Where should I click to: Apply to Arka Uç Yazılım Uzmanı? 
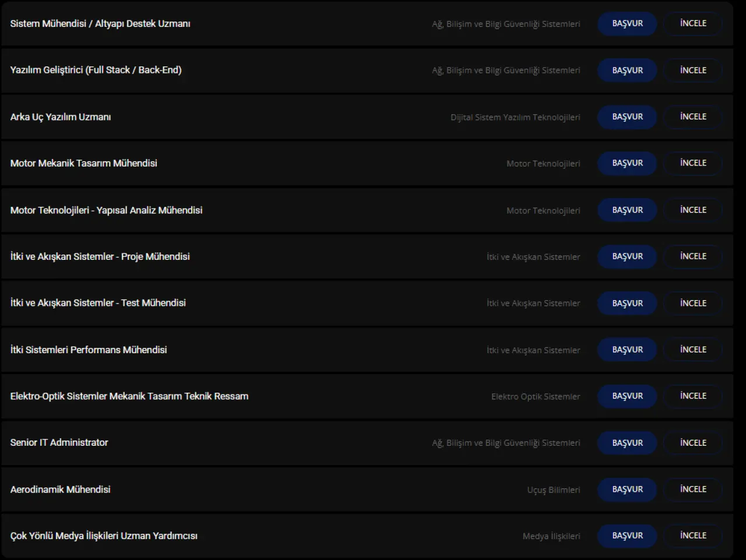coord(627,117)
